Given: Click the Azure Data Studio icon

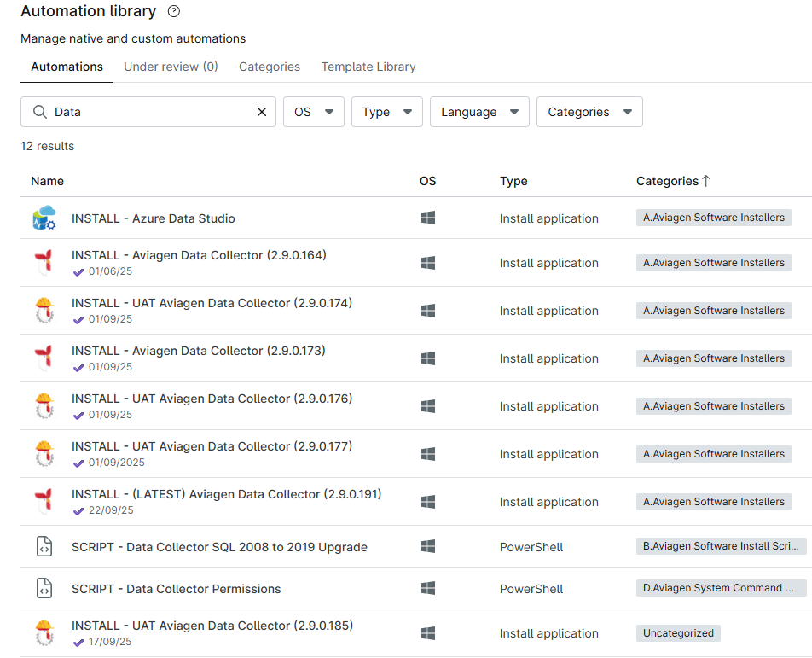Looking at the screenshot, I should click(x=43, y=218).
